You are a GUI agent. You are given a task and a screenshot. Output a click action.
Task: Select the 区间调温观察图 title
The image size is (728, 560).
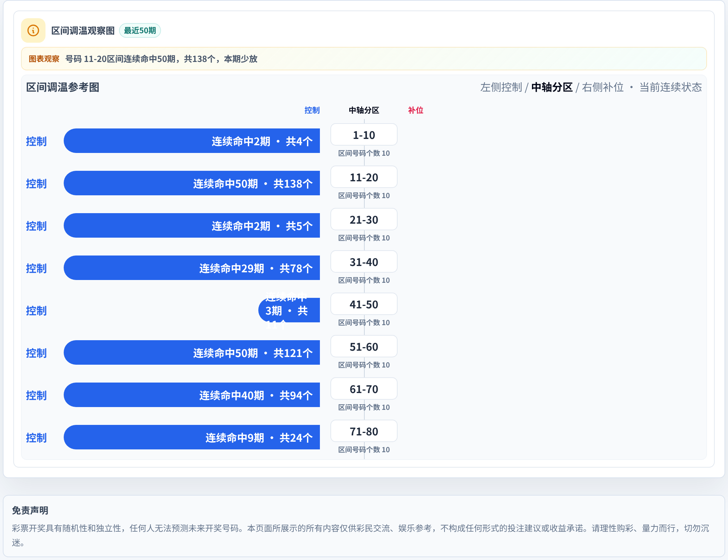point(83,30)
